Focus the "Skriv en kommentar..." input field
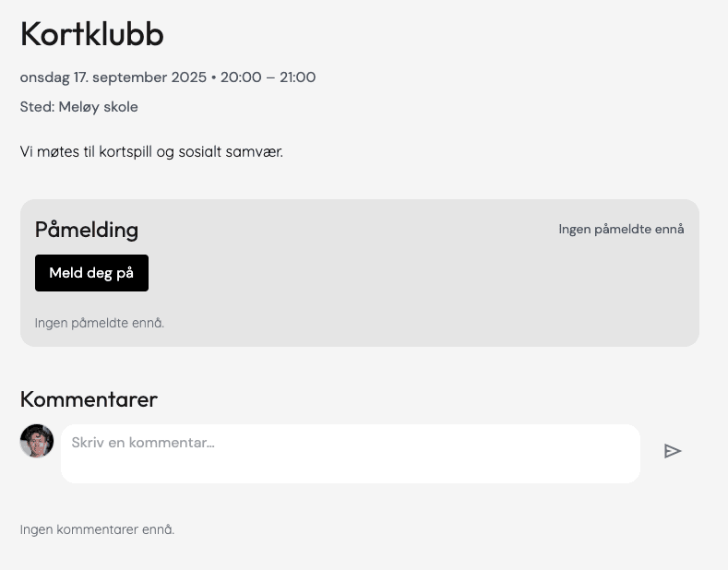Viewport: 728px width, 570px height. tap(351, 453)
